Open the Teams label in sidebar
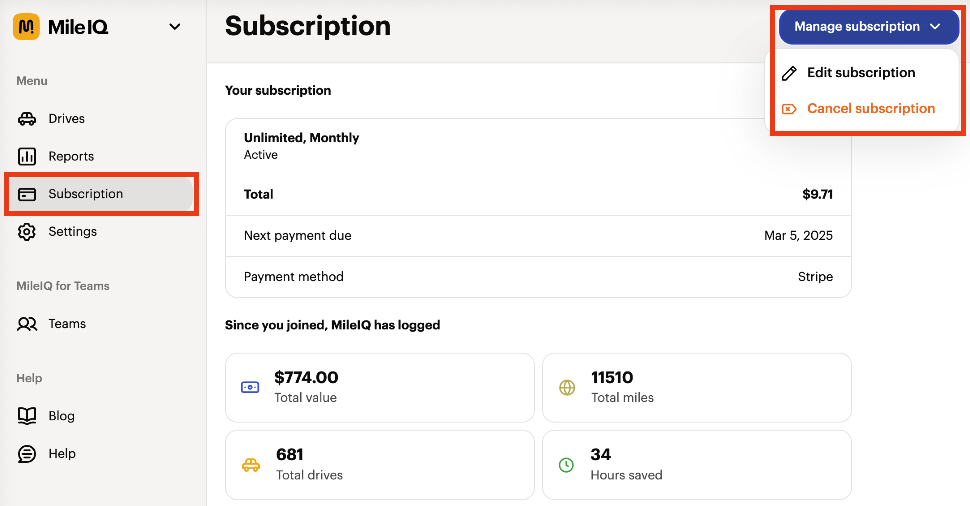The image size is (970, 506). [67, 324]
